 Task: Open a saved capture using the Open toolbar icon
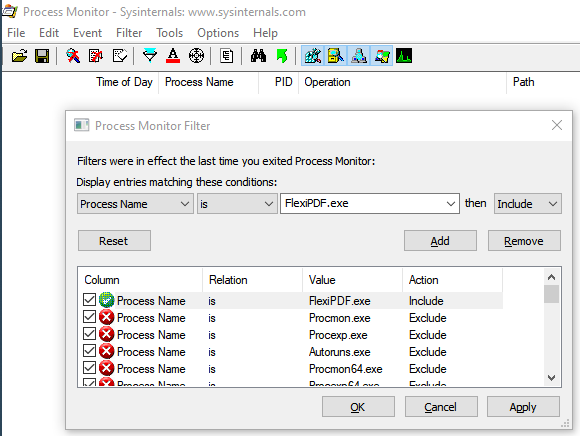click(19, 56)
